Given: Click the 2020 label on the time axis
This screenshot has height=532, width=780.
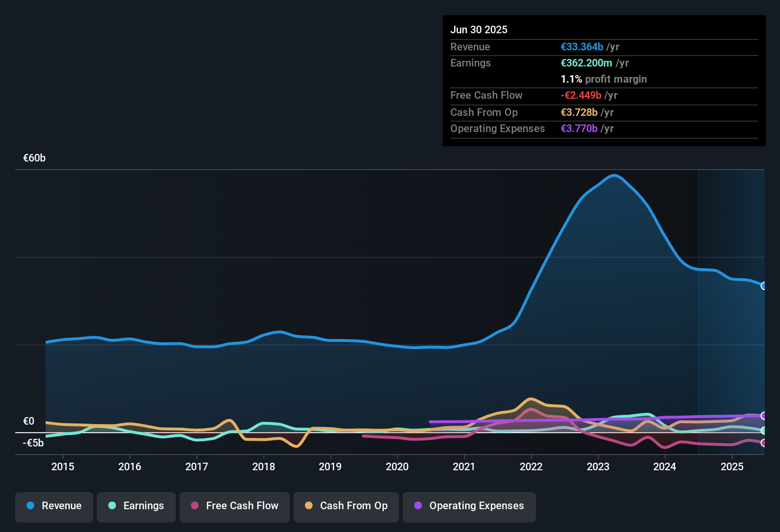Looking at the screenshot, I should (x=398, y=467).
